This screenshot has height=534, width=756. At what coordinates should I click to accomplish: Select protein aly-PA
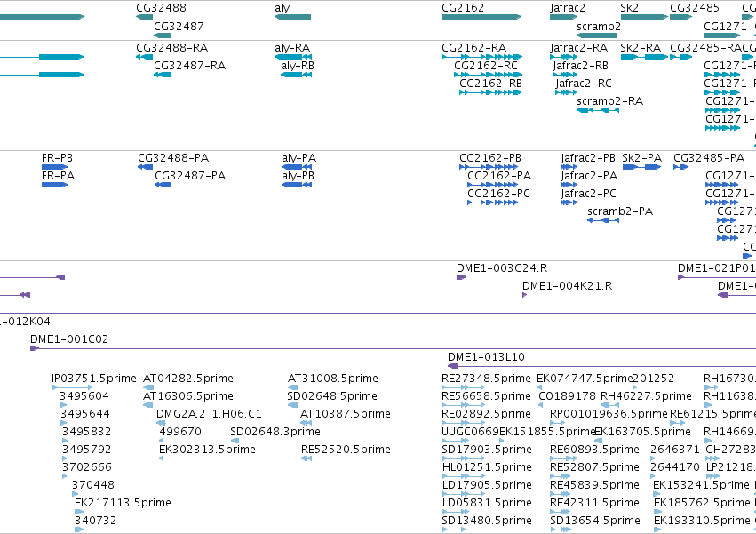coord(298,158)
